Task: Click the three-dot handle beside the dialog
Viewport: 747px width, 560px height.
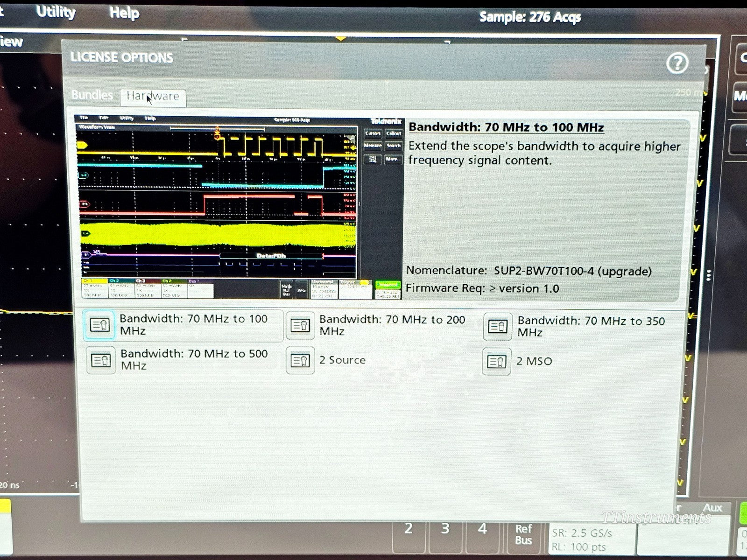Action: pyautogui.click(x=709, y=275)
